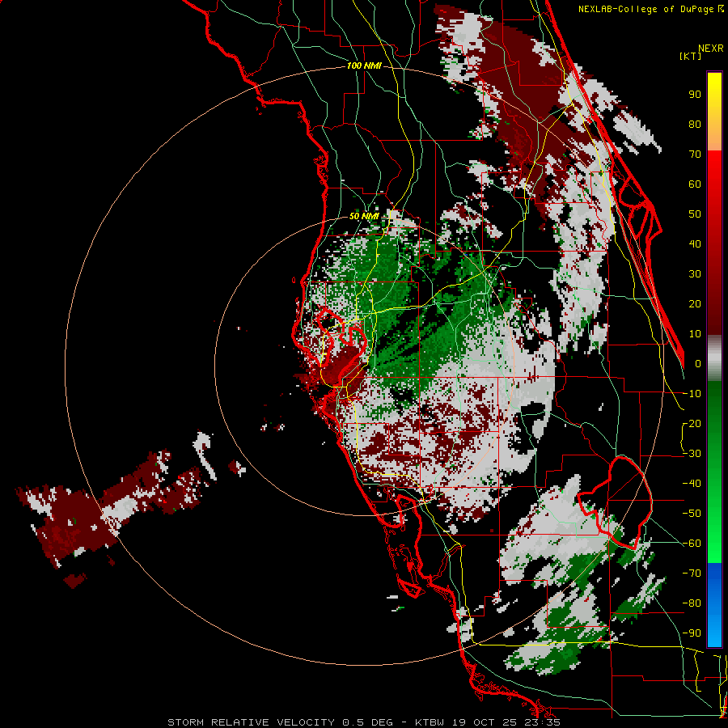Screen dimensions: 728x728
Task: Click the 100 NMI range ring label
Action: (x=364, y=66)
